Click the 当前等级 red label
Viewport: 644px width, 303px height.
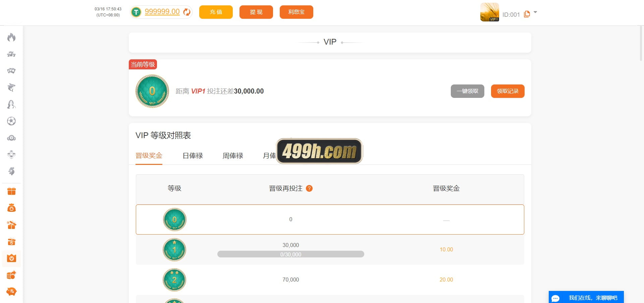pos(143,64)
